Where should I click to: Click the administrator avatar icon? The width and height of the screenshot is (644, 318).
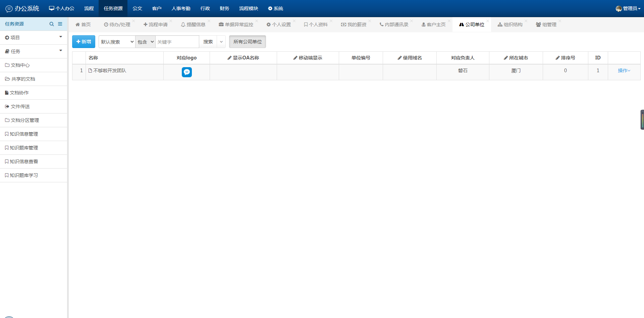tap(619, 9)
